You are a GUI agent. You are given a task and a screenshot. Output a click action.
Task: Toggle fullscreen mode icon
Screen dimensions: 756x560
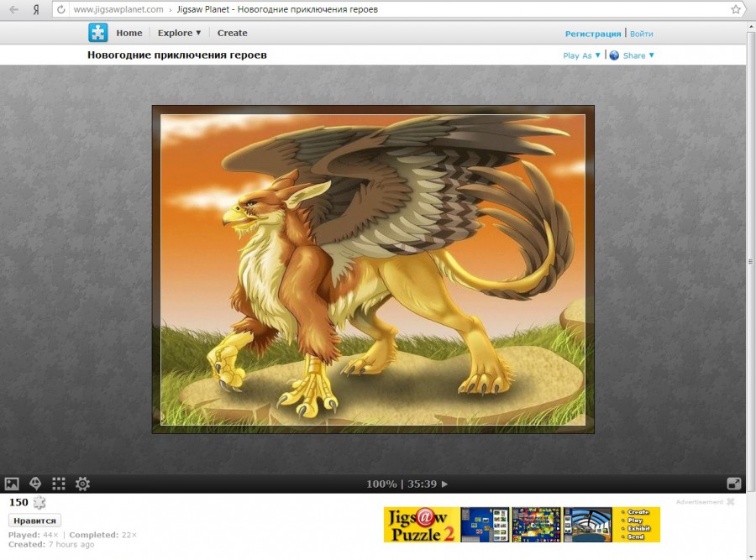(734, 484)
